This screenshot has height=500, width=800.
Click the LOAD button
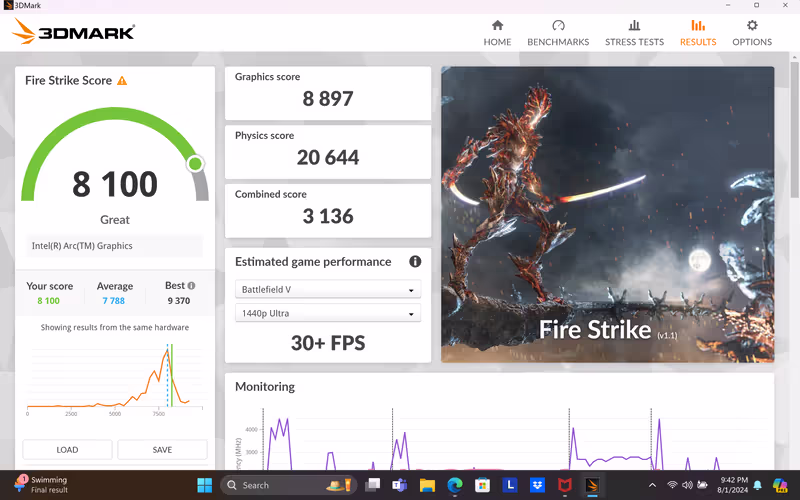[x=67, y=450]
